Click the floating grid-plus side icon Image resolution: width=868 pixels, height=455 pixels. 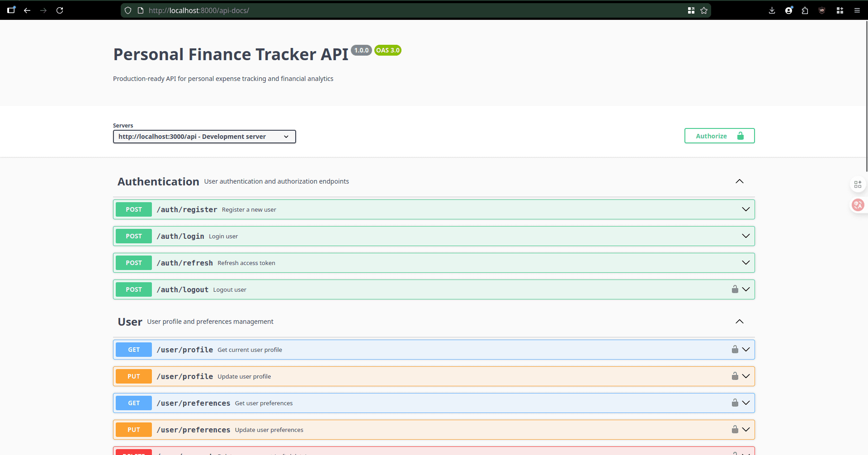pos(858,184)
